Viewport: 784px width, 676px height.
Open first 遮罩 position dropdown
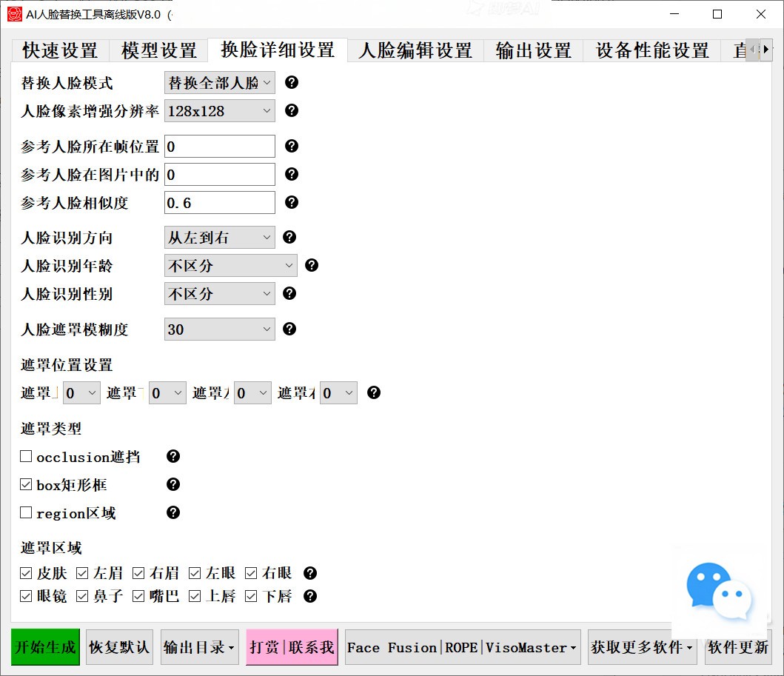click(81, 393)
